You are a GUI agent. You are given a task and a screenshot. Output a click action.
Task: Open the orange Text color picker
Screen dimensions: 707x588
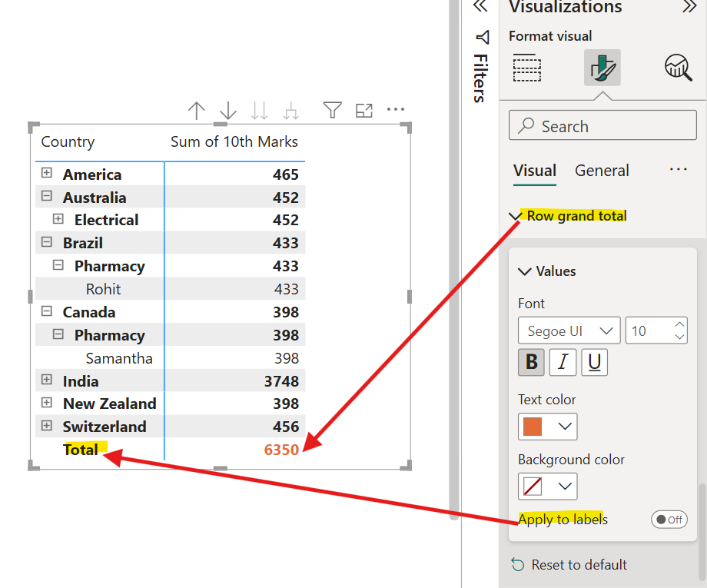click(547, 426)
